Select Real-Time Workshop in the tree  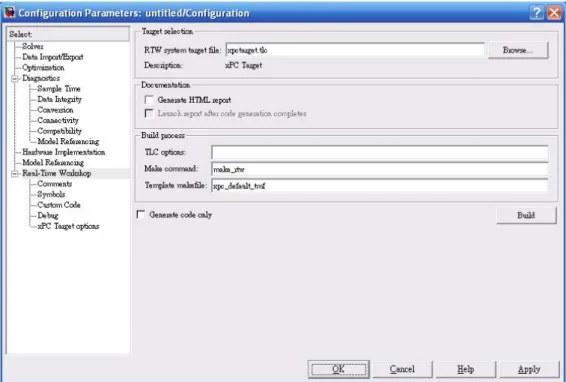(x=56, y=173)
